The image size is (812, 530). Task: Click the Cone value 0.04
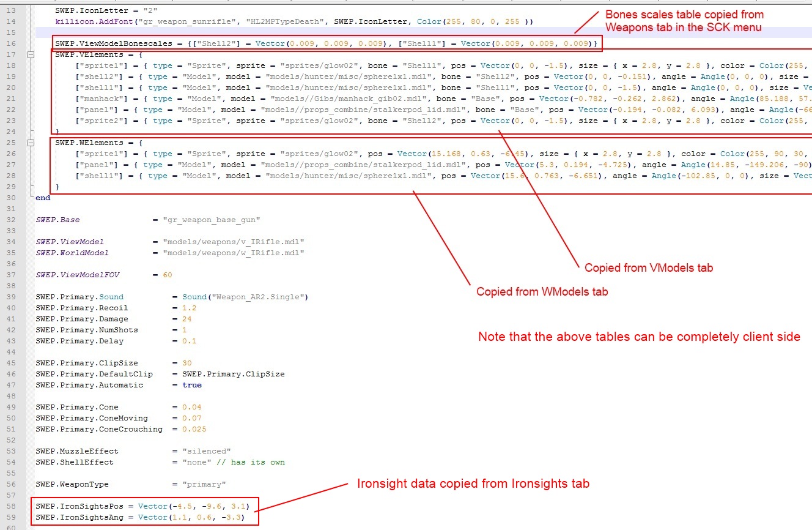click(x=192, y=408)
